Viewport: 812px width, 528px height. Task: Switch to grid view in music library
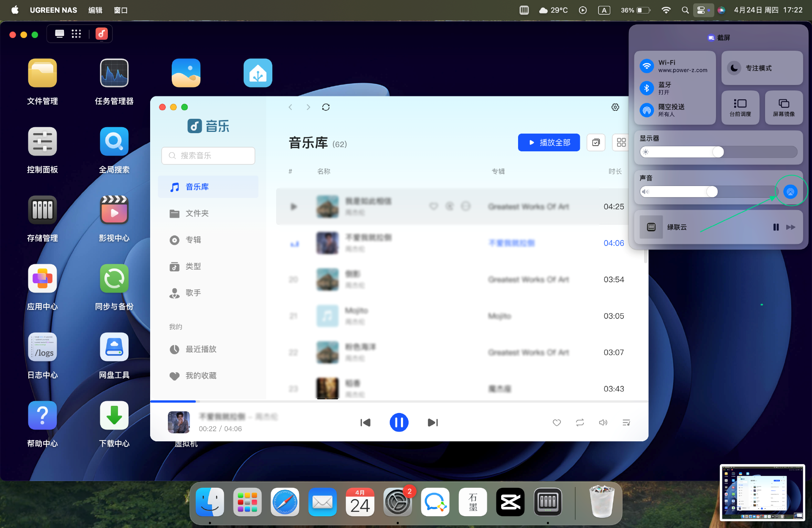click(x=621, y=142)
